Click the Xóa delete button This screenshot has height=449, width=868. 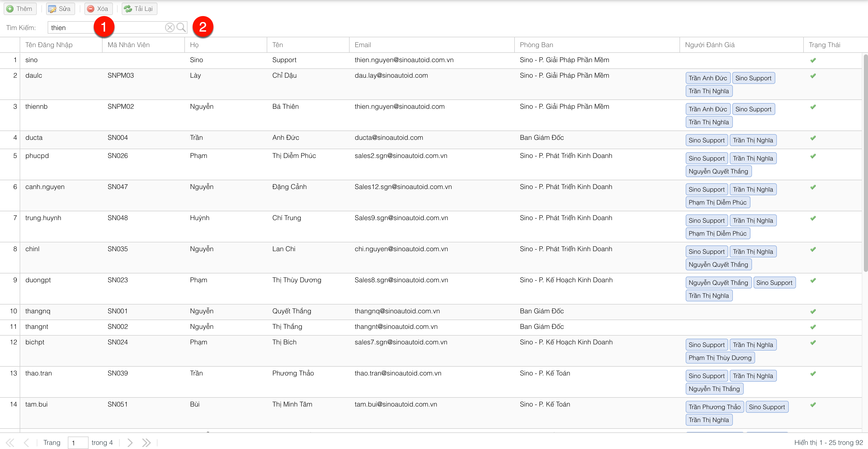98,9
